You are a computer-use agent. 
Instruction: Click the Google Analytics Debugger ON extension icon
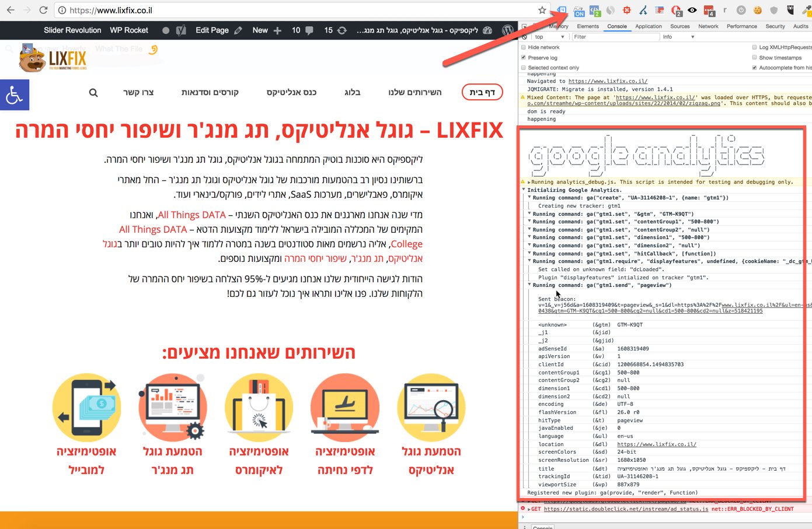tap(578, 10)
